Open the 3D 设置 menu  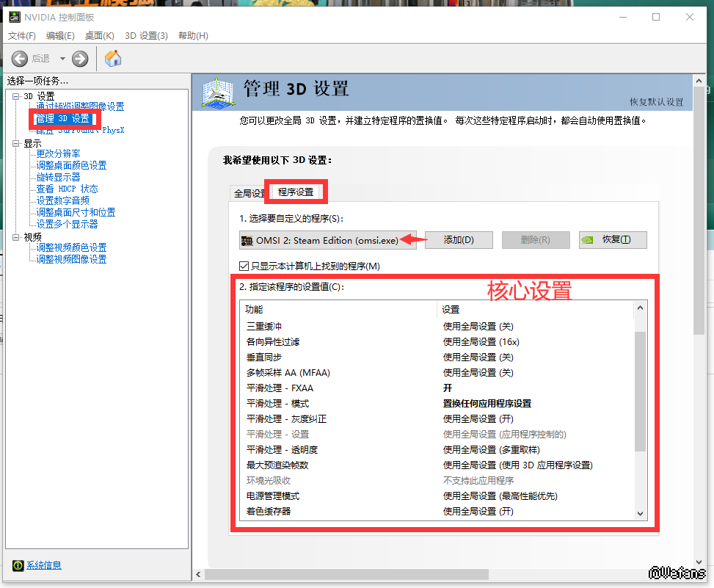click(x=146, y=36)
